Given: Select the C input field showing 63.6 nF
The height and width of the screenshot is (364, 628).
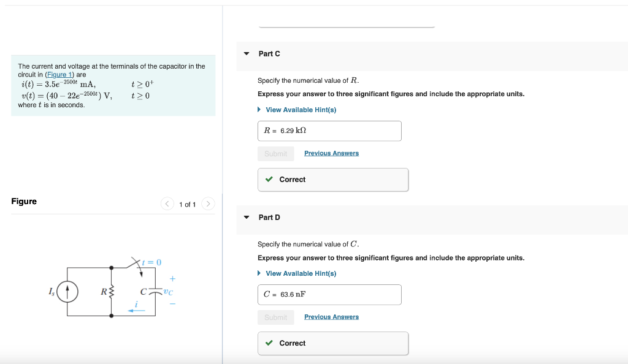Looking at the screenshot, I should [329, 295].
